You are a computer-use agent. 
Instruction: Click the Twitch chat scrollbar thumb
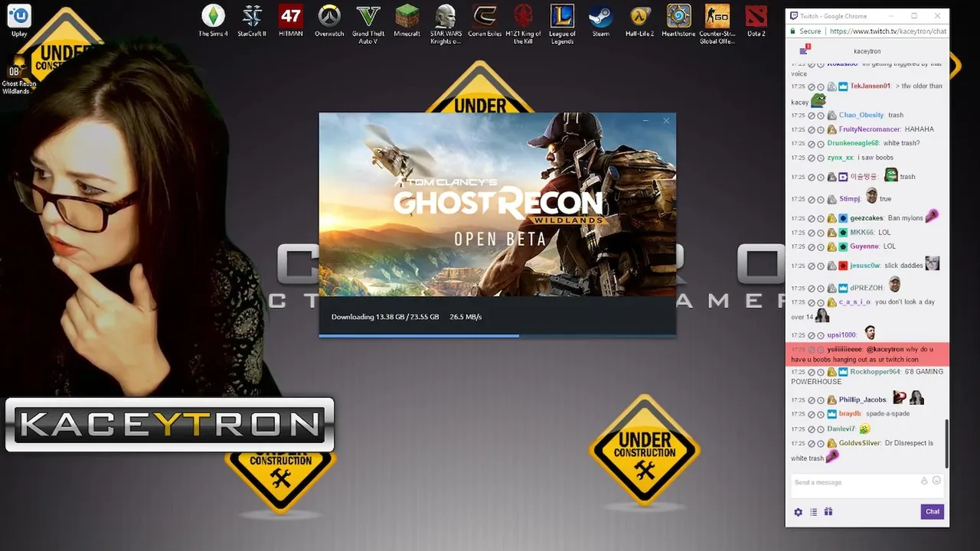tap(946, 444)
